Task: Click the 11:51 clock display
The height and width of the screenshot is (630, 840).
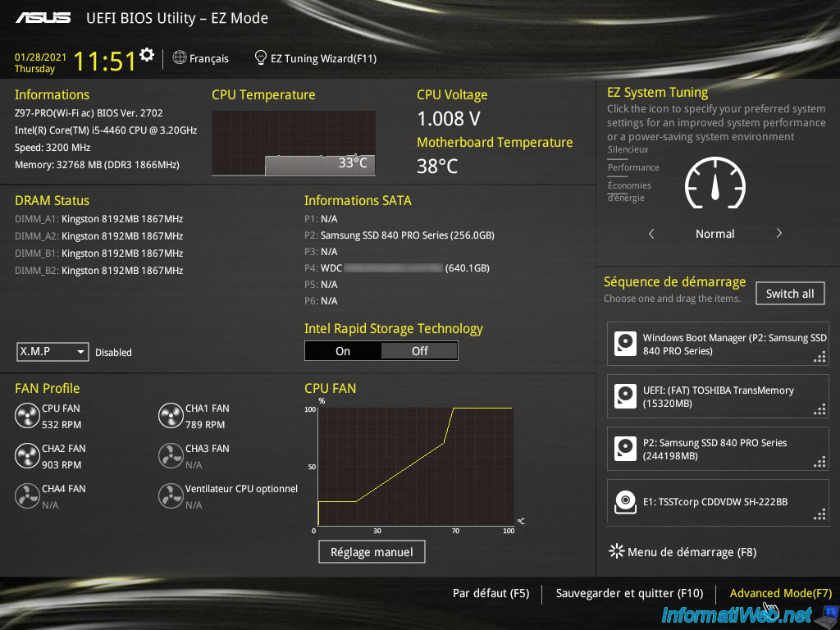Action: 105,61
